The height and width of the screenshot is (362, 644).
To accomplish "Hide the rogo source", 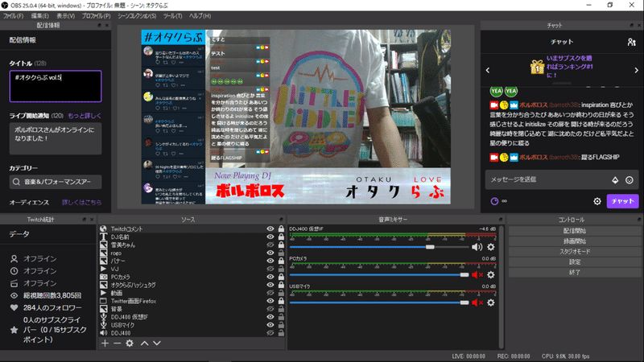I will tap(270, 253).
